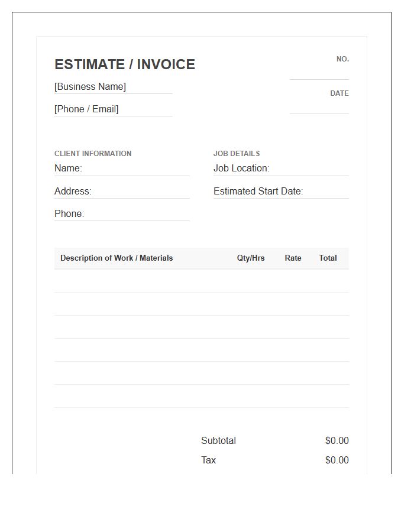Click the client Address: field
Screen dimensions: 414x532
tap(122, 192)
